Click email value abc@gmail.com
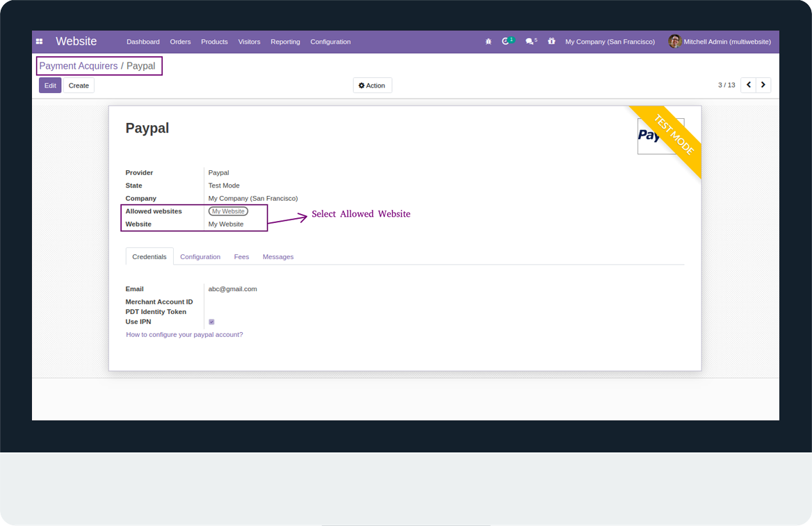Viewport: 812px width, 526px height. click(x=232, y=289)
